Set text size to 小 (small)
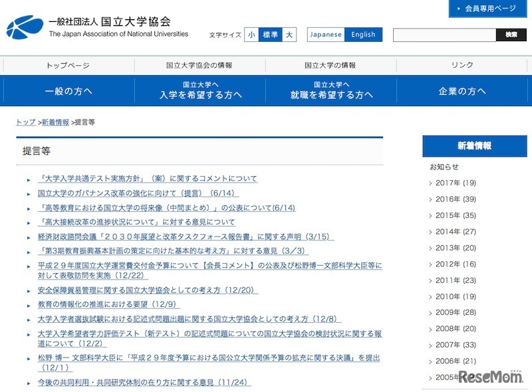 [x=251, y=35]
